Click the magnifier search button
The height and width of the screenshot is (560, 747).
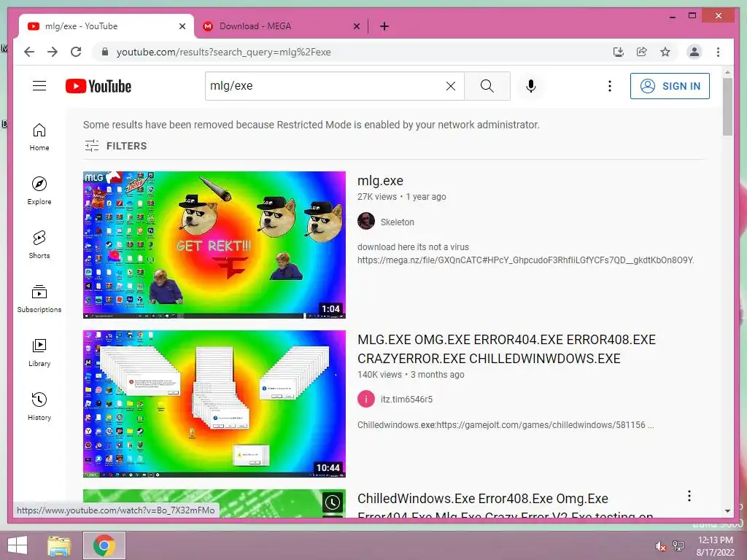(487, 86)
